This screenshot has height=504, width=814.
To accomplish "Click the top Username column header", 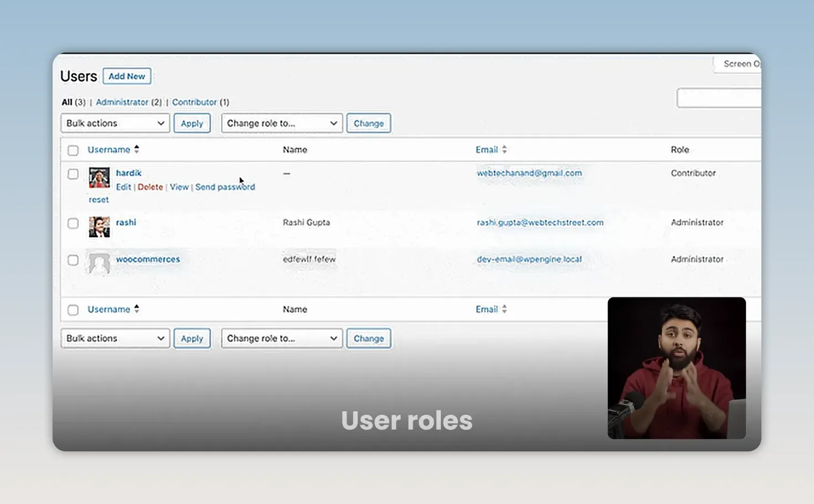I will [x=109, y=150].
